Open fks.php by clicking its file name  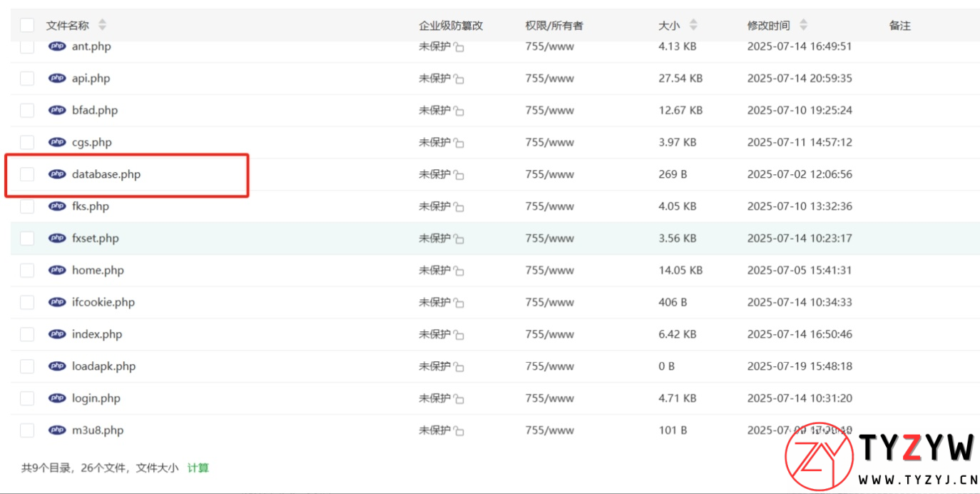point(92,206)
